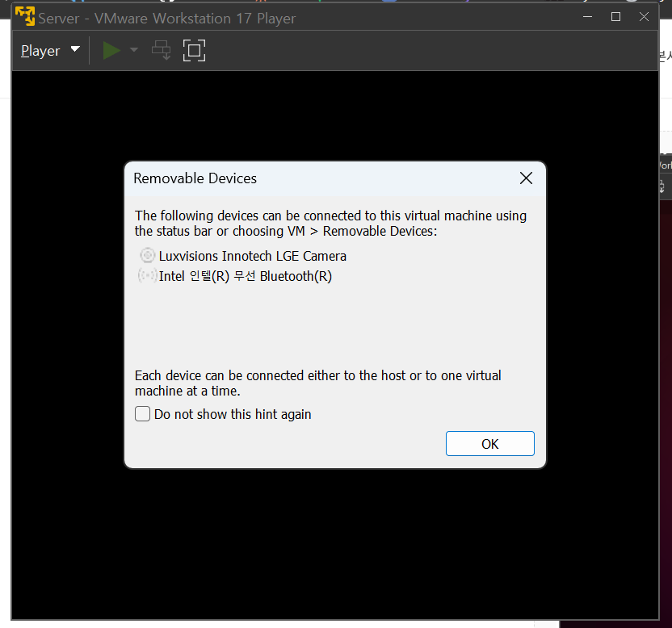Viewport: 672px width, 628px height.
Task: Click the VMware Workstation app logo
Action: 25,17
